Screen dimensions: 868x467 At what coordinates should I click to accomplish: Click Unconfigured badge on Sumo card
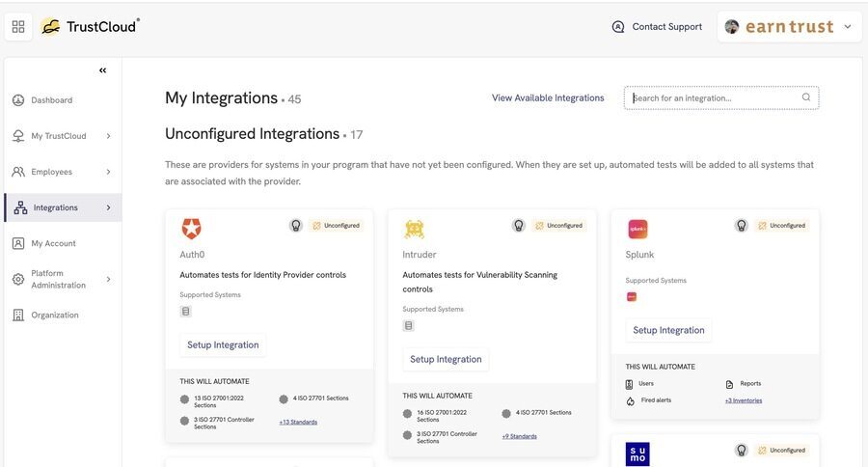781,451
